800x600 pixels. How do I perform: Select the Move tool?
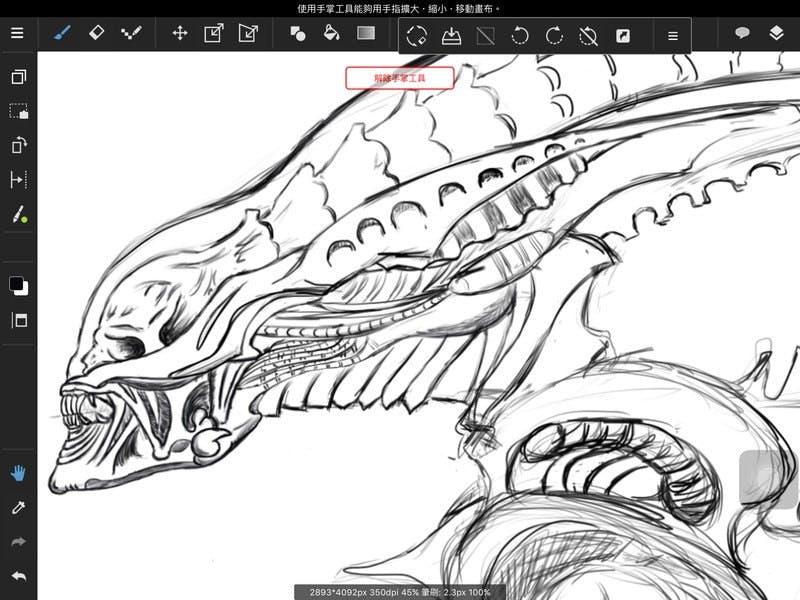pos(180,34)
